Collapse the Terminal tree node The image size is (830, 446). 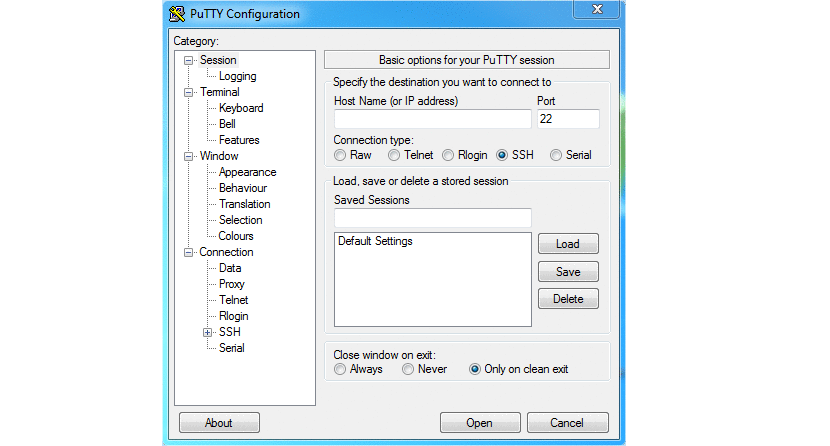(188, 93)
